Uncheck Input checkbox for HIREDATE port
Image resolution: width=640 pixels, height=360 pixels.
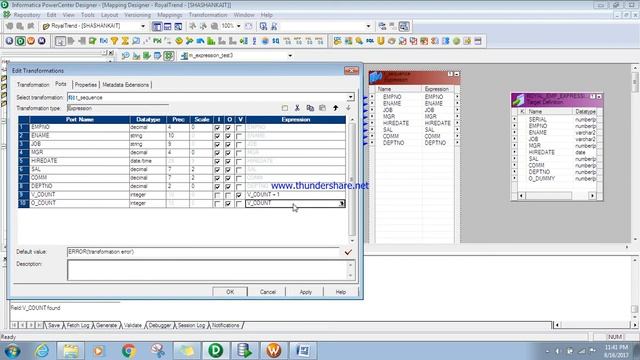[x=217, y=161]
